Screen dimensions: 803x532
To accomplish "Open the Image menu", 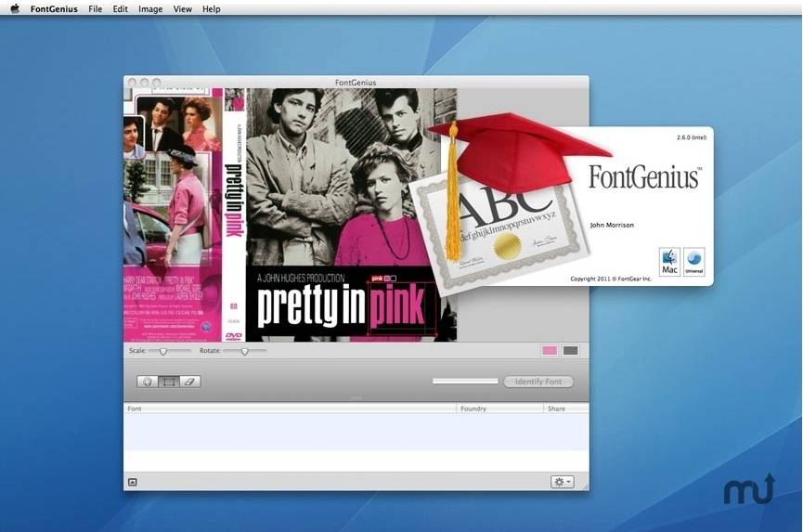I will (x=150, y=8).
